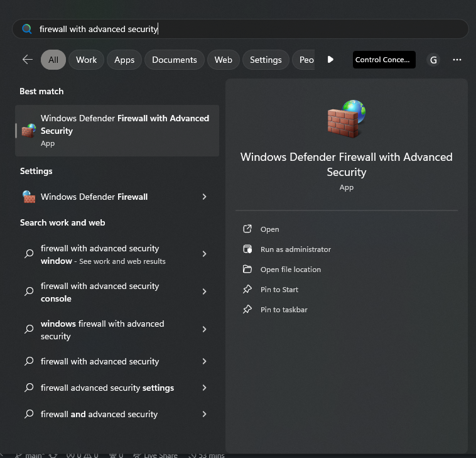Open the G account avatar
This screenshot has height=458, width=476.
coord(433,60)
